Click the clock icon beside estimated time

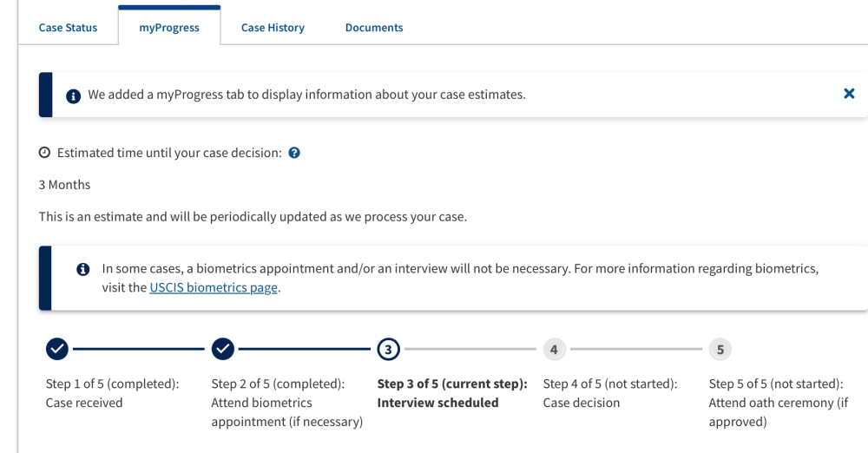(44, 152)
